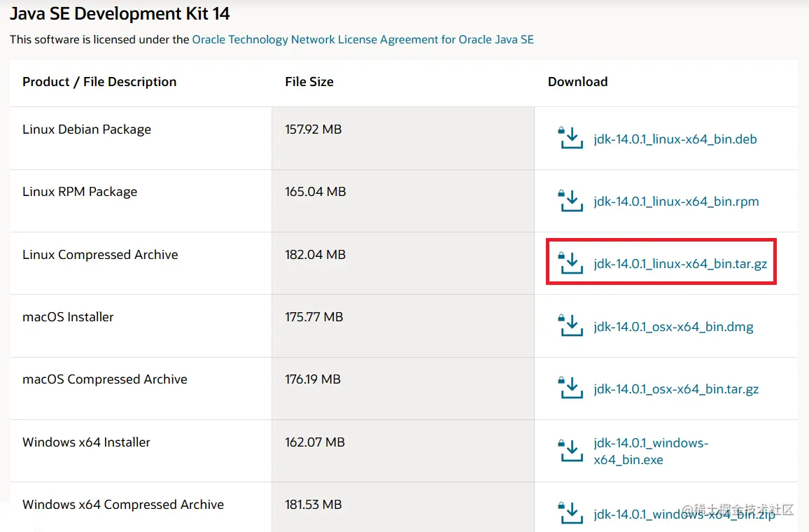This screenshot has height=532, width=809.
Task: Click the 176.19 MB file size
Action: [313, 380]
